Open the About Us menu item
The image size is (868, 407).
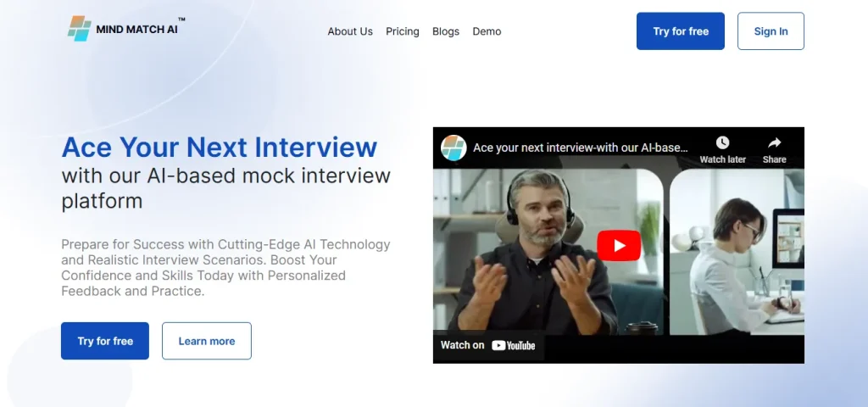point(350,31)
